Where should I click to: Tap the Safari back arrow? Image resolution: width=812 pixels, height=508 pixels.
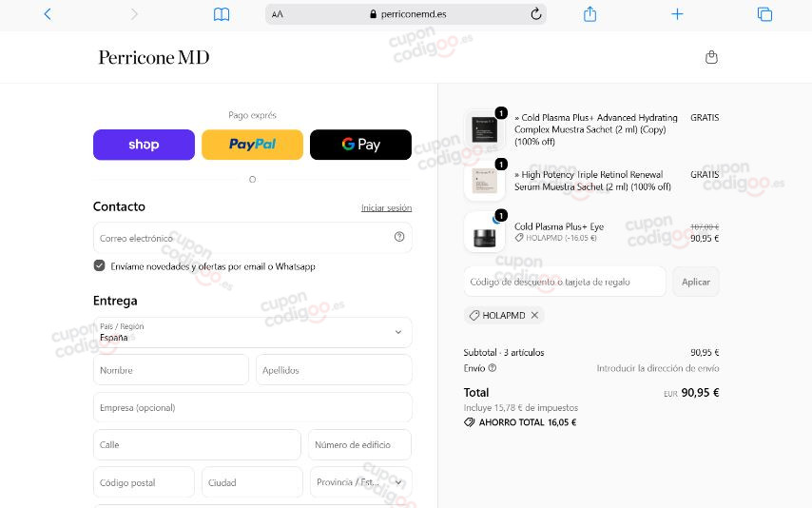coord(48,14)
